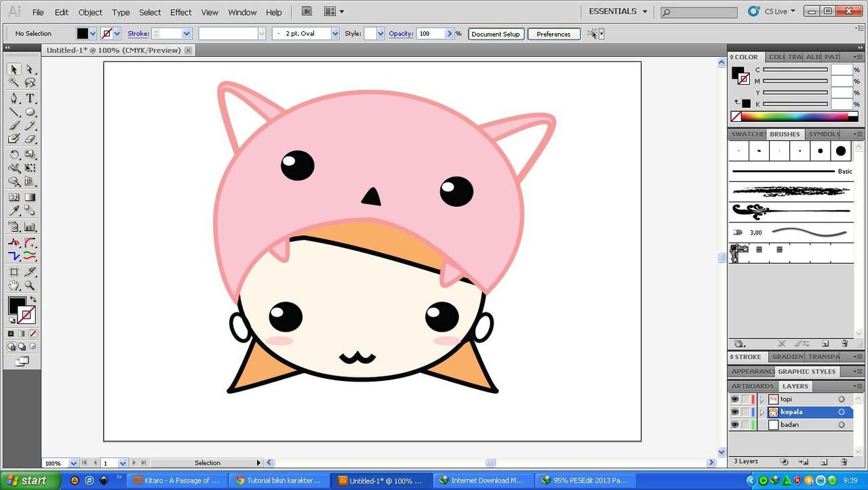This screenshot has height=490, width=868.
Task: Choose the Scale tool
Action: pos(30,155)
